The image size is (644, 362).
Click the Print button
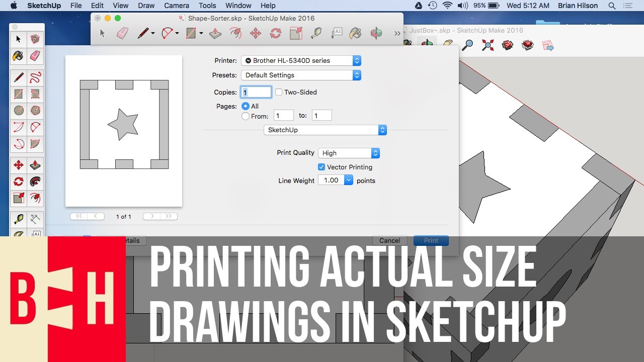pos(431,240)
